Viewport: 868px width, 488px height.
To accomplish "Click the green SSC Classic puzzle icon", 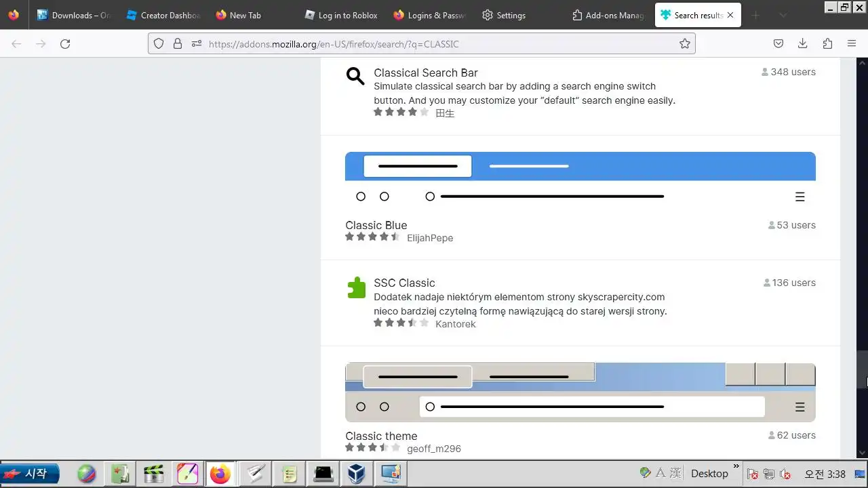I will tap(356, 287).
